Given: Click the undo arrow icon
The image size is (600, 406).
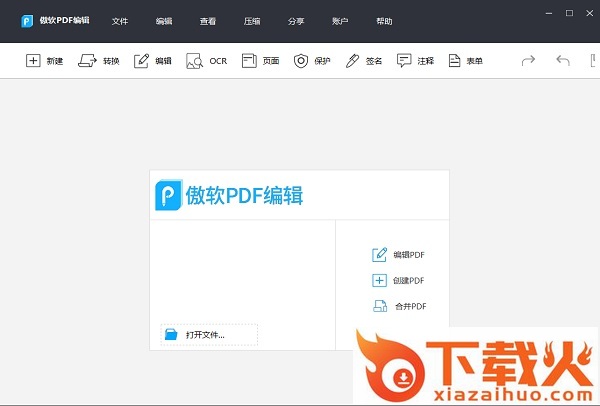Looking at the screenshot, I should (x=563, y=60).
